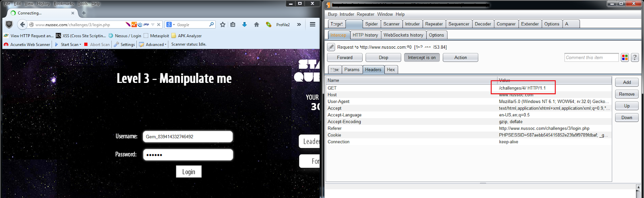Switch to the Hex request view tab

pos(391,70)
